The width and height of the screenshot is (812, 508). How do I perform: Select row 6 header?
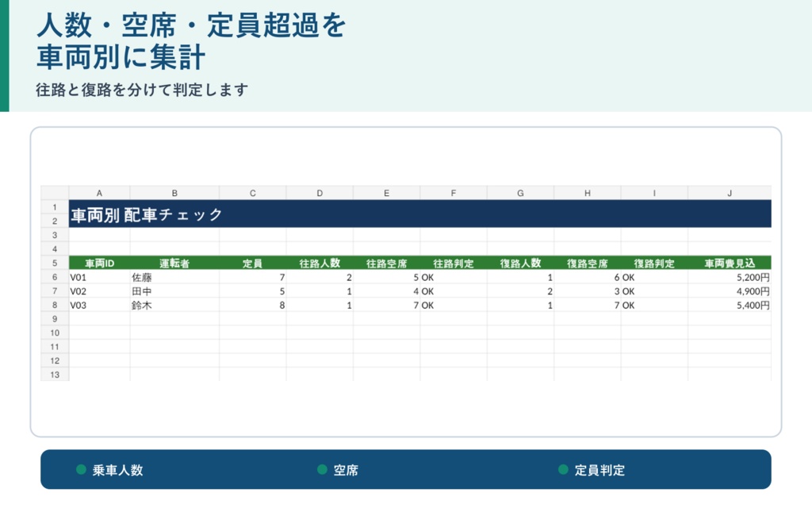tap(55, 277)
